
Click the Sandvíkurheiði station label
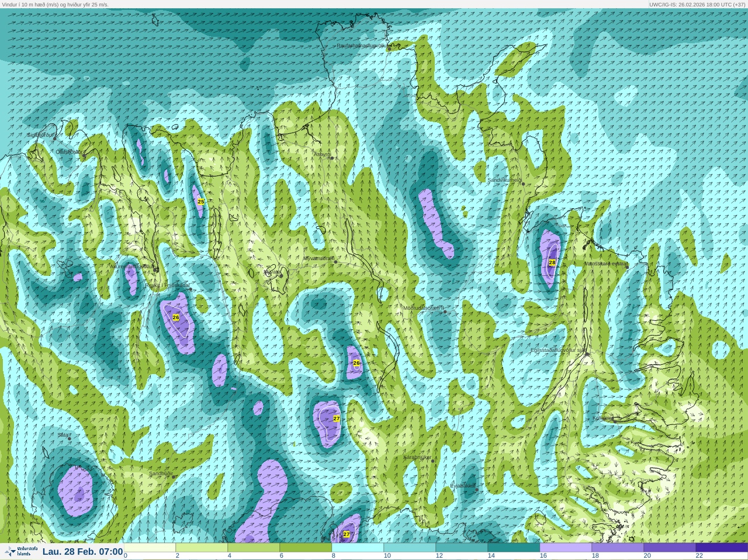[504, 180]
